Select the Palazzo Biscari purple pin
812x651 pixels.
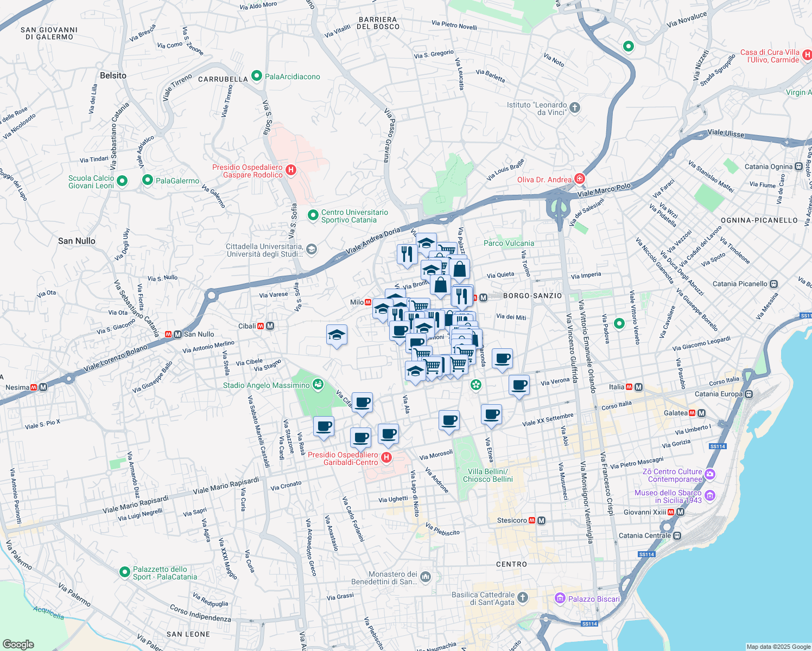(560, 598)
